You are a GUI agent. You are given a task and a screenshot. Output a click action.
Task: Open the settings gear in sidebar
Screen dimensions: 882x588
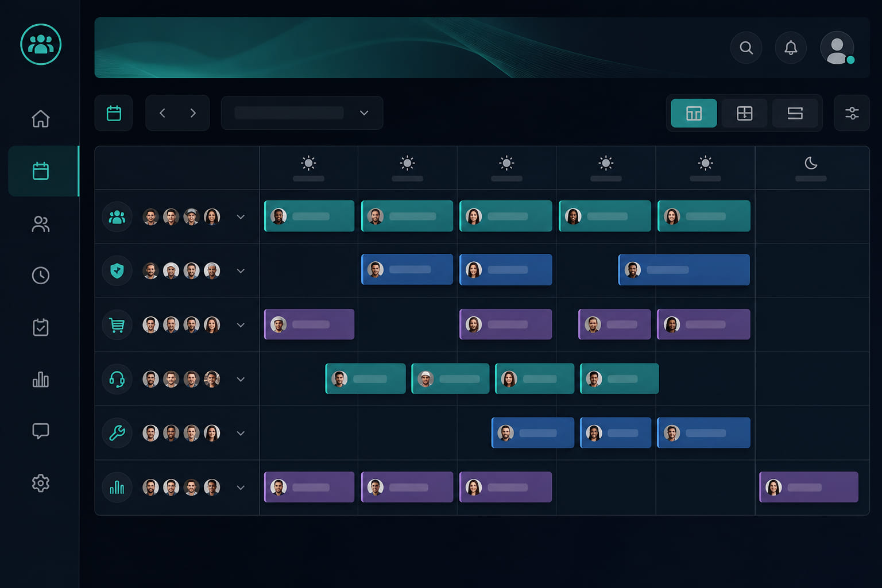click(41, 483)
